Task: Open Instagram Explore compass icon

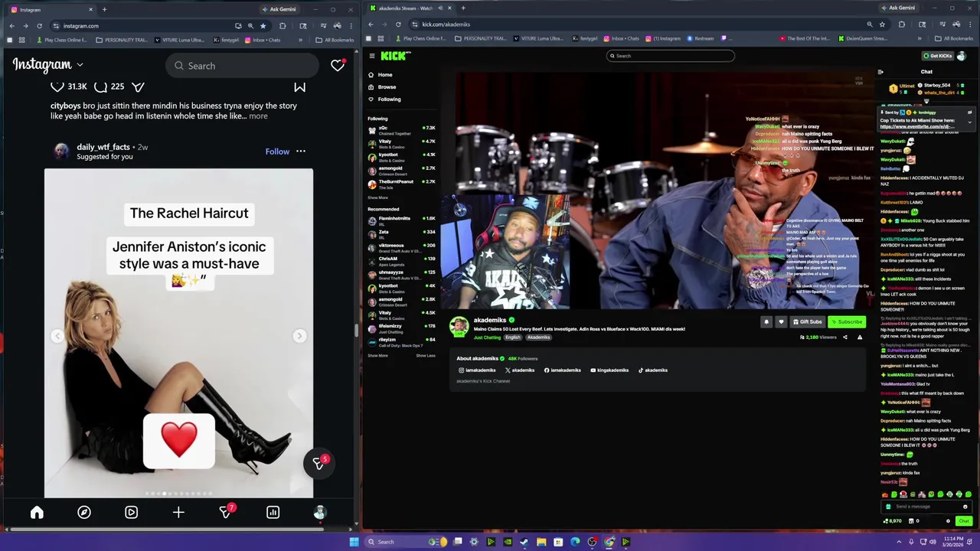Action: (x=84, y=513)
